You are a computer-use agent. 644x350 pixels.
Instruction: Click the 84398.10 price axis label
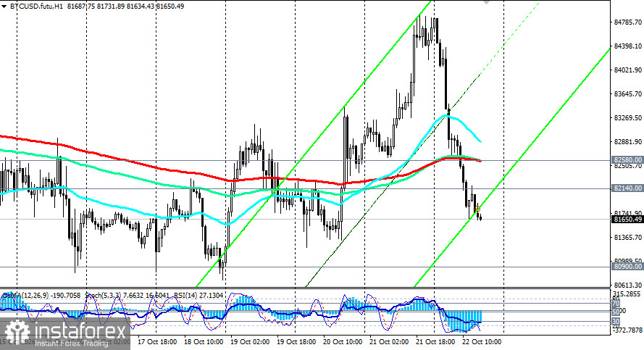[627, 46]
